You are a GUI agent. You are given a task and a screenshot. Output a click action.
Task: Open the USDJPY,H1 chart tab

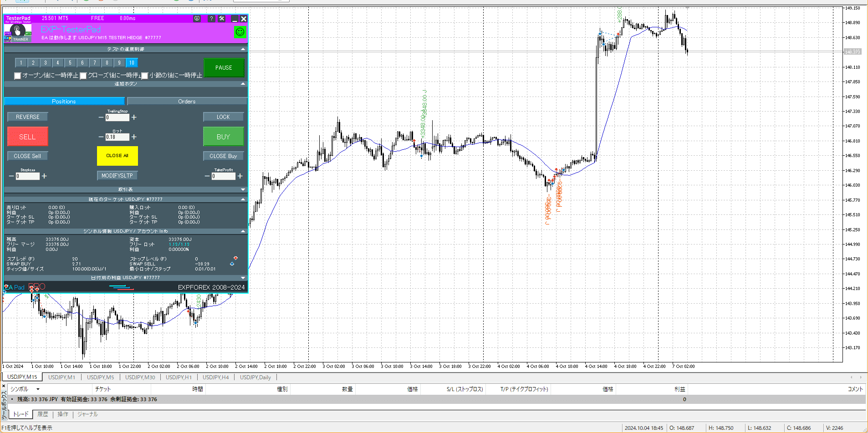pyautogui.click(x=179, y=377)
